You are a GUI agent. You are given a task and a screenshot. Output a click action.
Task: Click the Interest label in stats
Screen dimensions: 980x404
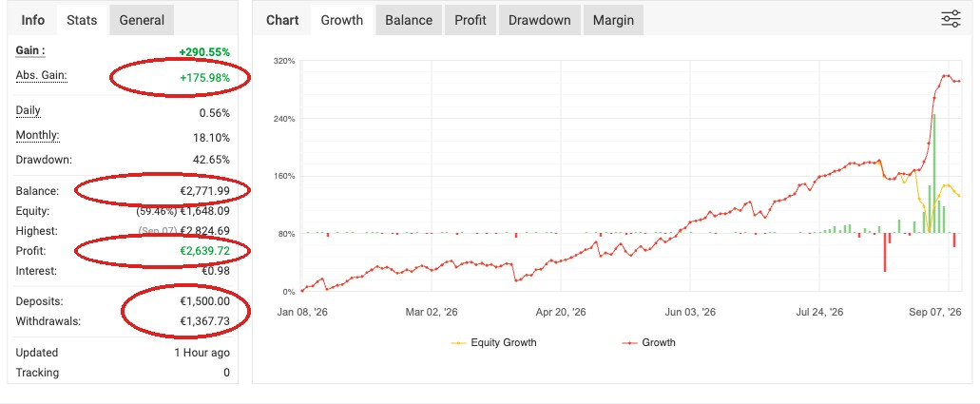[36, 272]
